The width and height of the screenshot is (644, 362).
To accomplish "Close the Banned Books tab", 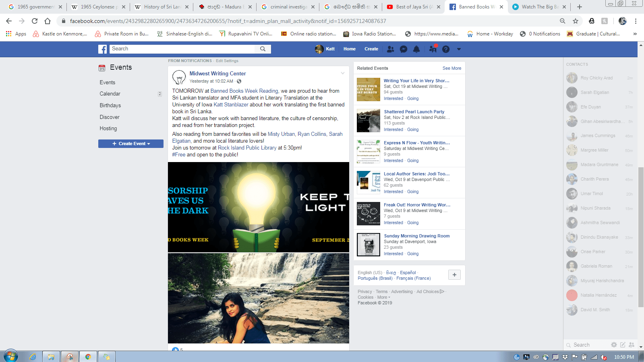I will [x=501, y=7].
